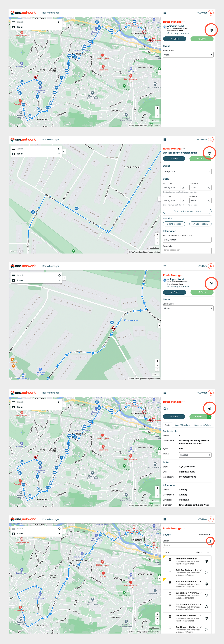
Task: Click the End time field 23:59
Action: click(198, 201)
